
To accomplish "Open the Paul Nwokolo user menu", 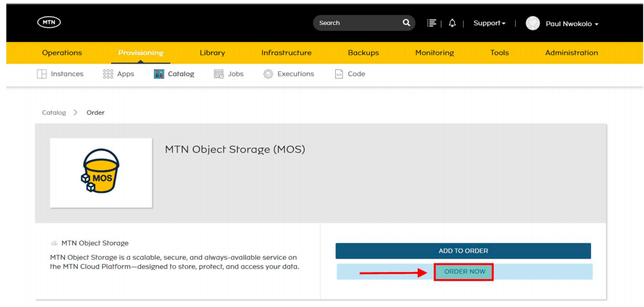I will (572, 24).
